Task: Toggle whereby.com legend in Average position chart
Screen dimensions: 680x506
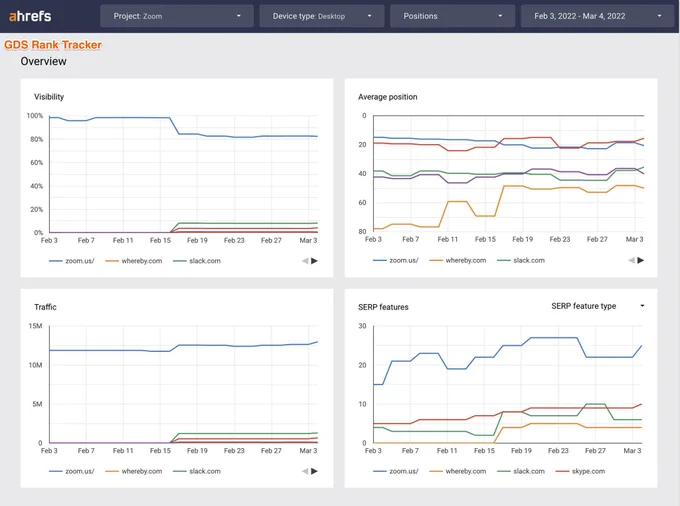Action: coord(458,261)
